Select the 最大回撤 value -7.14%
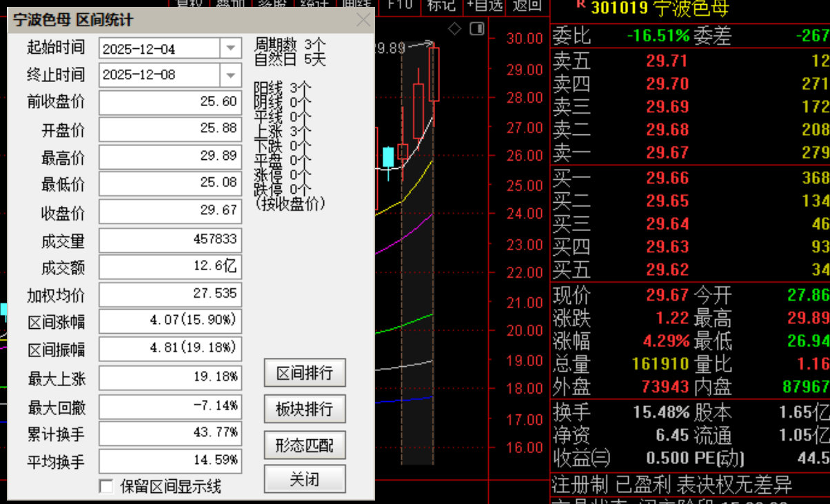 170,406
